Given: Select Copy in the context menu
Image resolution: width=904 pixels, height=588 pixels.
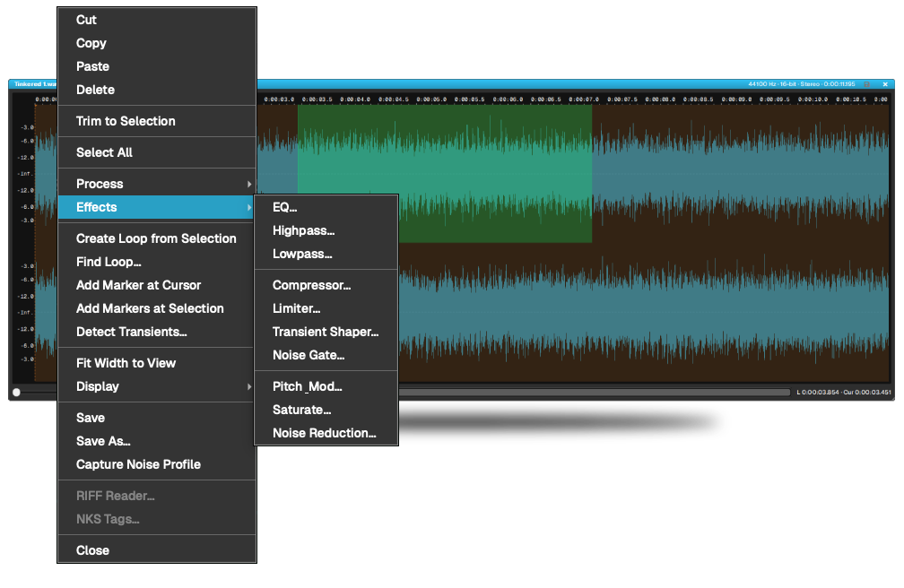Looking at the screenshot, I should coord(157,43).
